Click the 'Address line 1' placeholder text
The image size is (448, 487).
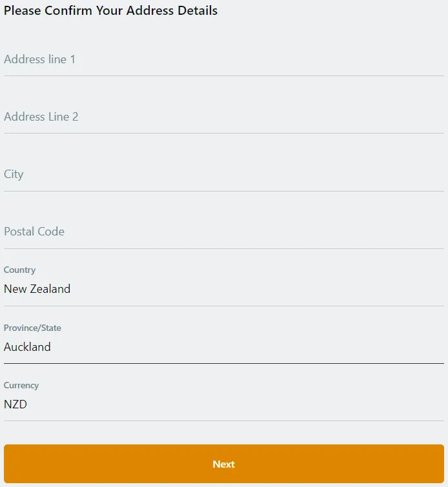(39, 59)
